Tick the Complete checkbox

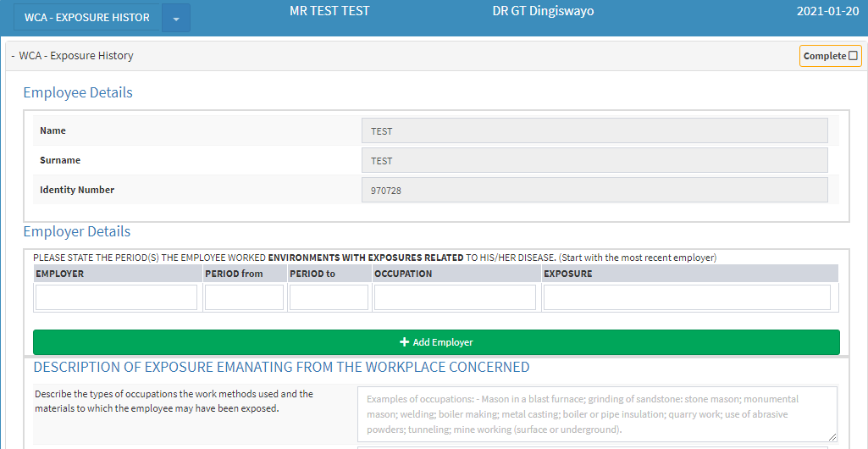click(x=853, y=56)
